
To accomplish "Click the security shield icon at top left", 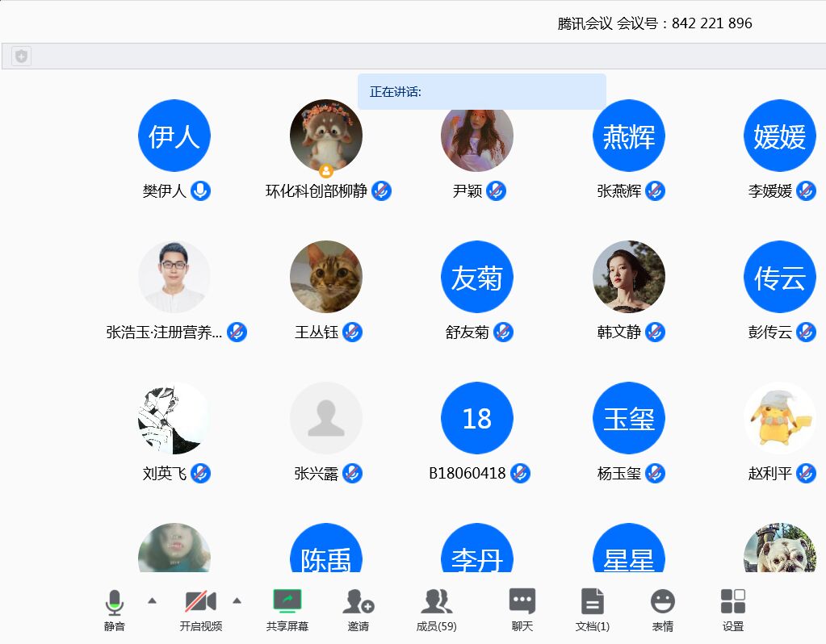I will point(21,56).
